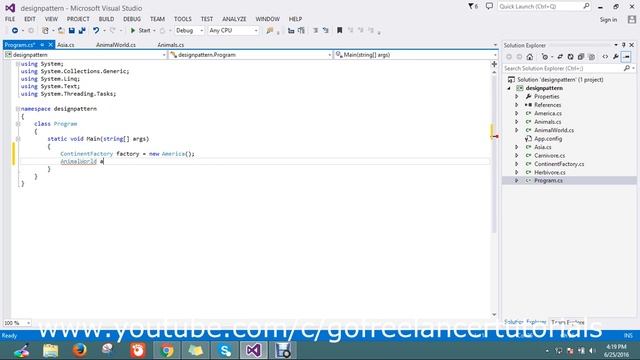Viewport: 640px width, 360px height.
Task: Click Sign in link
Action: (x=608, y=20)
